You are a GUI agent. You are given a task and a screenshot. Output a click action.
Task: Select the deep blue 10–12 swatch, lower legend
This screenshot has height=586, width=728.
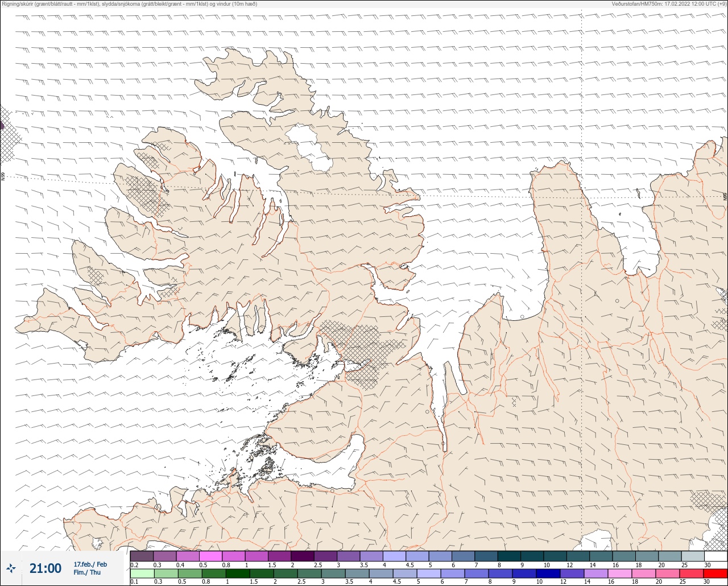[548, 573]
